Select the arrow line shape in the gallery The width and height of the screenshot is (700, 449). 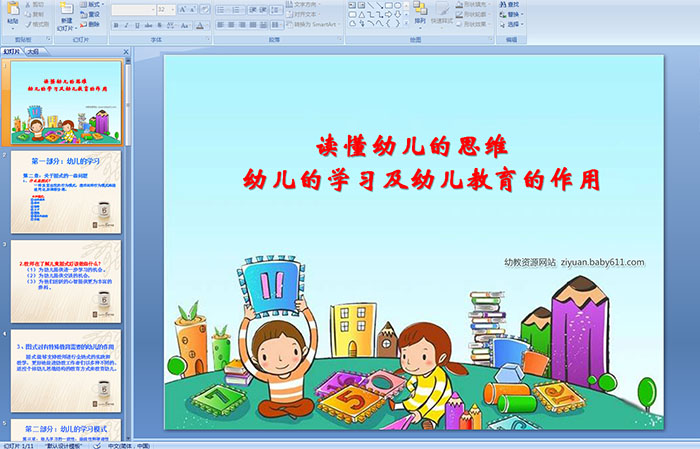pyautogui.click(x=379, y=5)
